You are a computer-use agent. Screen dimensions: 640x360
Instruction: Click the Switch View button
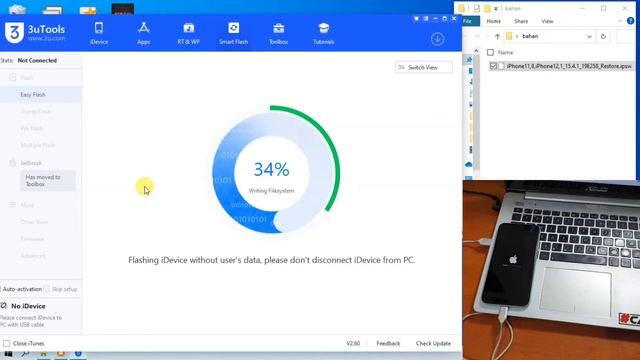click(424, 67)
